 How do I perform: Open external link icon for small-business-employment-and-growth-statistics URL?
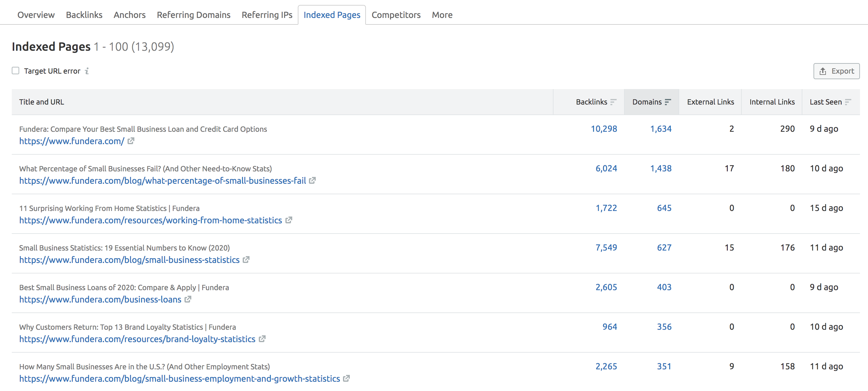pos(346,378)
